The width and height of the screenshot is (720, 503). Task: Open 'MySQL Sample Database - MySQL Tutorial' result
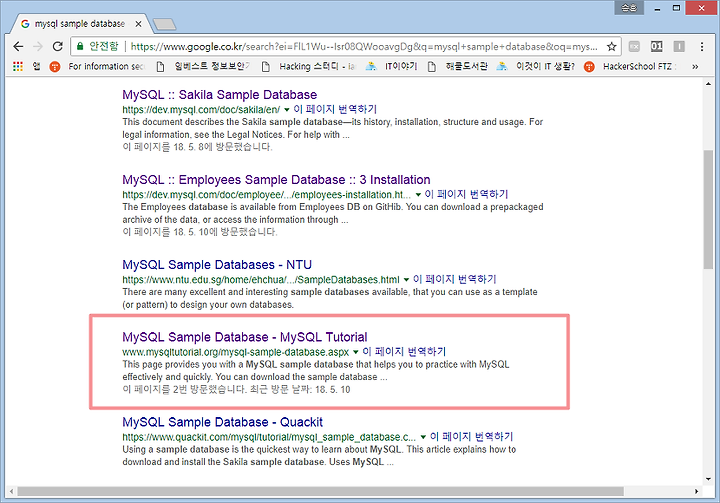(x=245, y=337)
